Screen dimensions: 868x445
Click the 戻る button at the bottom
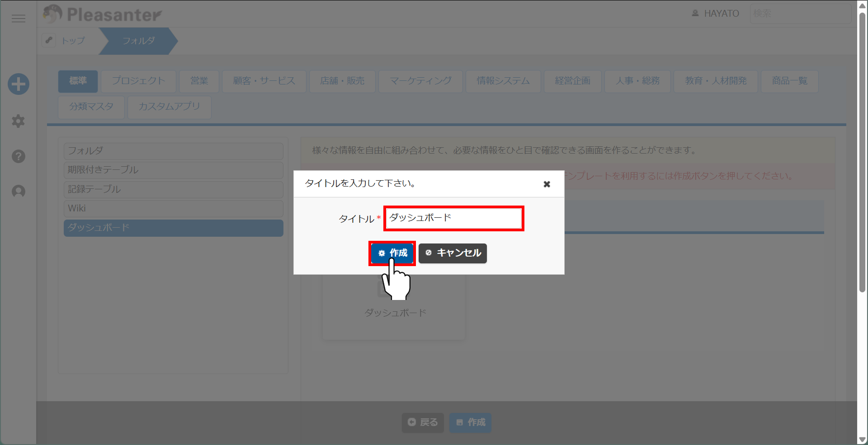click(423, 422)
